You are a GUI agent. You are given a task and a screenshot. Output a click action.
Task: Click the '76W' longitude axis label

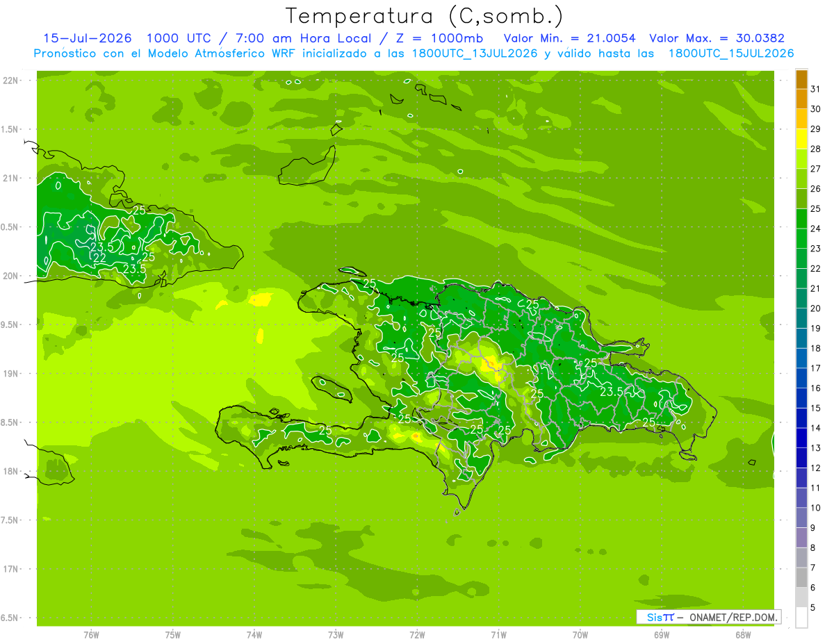pyautogui.click(x=91, y=635)
